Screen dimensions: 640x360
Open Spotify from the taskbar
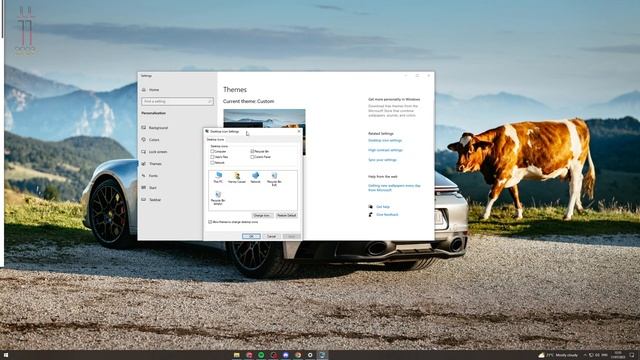pyautogui.click(x=261, y=355)
